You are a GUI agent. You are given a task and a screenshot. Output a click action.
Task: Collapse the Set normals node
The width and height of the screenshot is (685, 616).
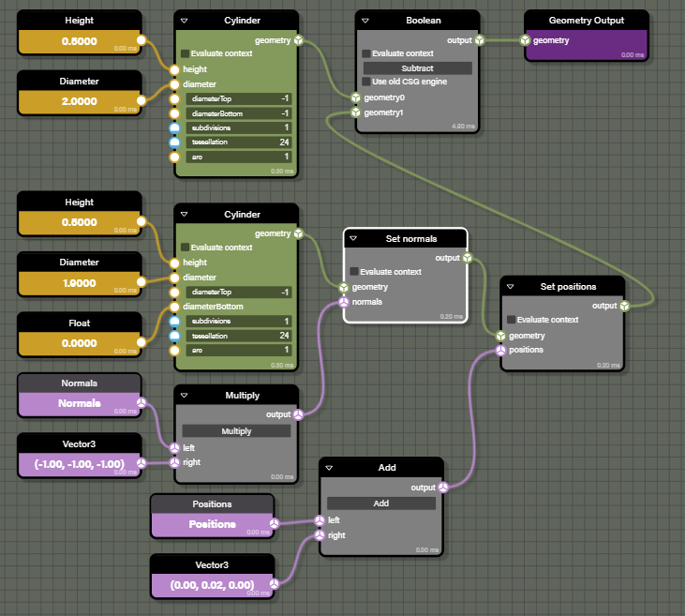pyautogui.click(x=353, y=238)
